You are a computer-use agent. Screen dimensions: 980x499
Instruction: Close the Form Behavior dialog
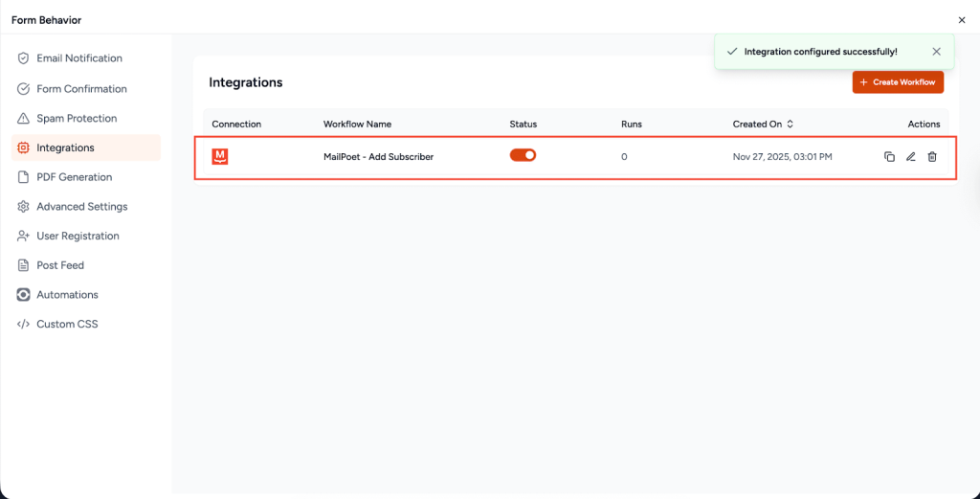tap(962, 20)
